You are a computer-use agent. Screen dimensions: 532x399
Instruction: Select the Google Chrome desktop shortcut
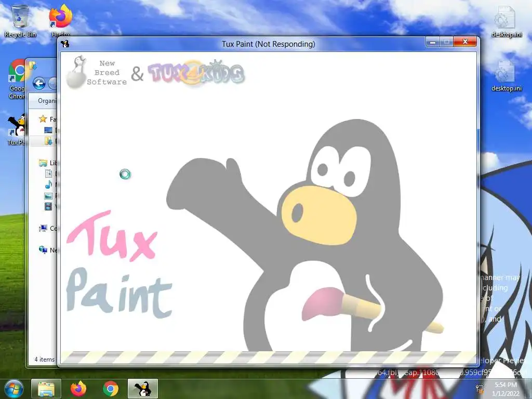[17, 79]
